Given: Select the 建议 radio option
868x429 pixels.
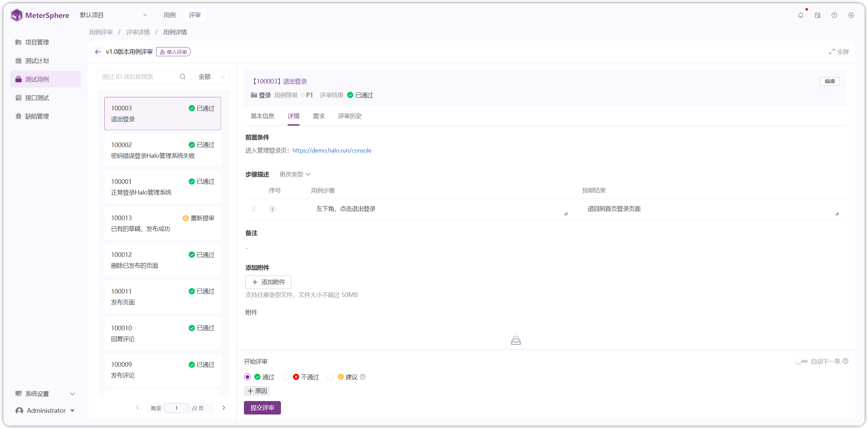Looking at the screenshot, I should [331, 377].
